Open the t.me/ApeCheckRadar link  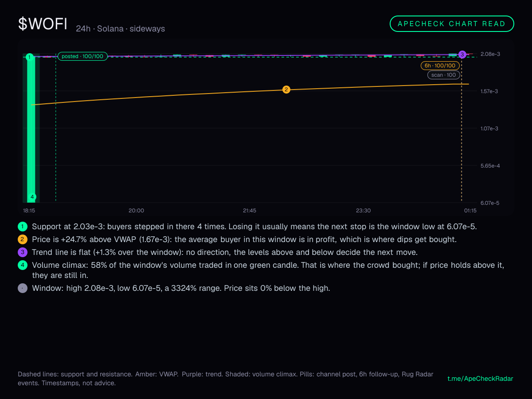(x=480, y=379)
